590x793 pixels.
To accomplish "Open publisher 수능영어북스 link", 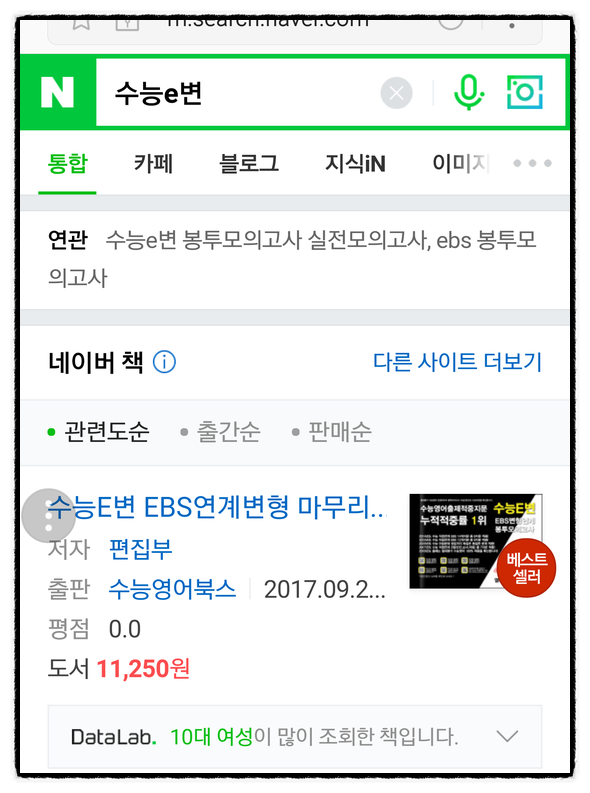I will (172, 589).
